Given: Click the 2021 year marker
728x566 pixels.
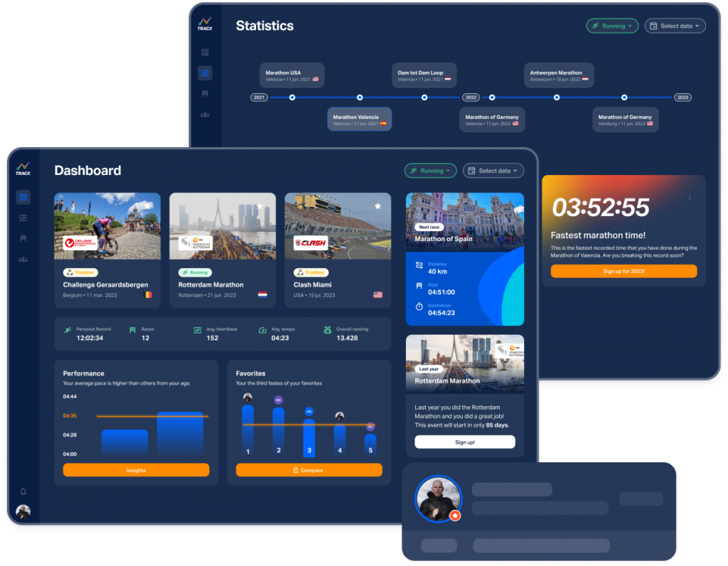Looking at the screenshot, I should pyautogui.click(x=259, y=97).
